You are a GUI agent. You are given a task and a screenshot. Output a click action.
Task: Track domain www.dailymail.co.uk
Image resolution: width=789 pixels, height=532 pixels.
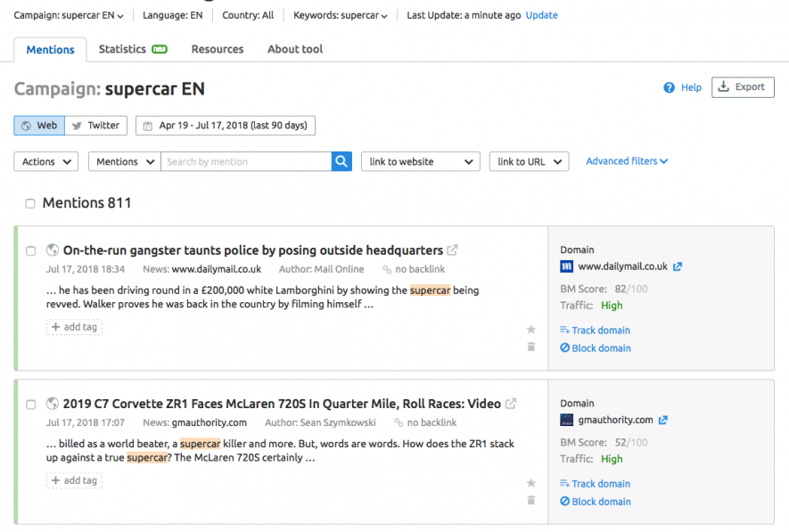(596, 331)
